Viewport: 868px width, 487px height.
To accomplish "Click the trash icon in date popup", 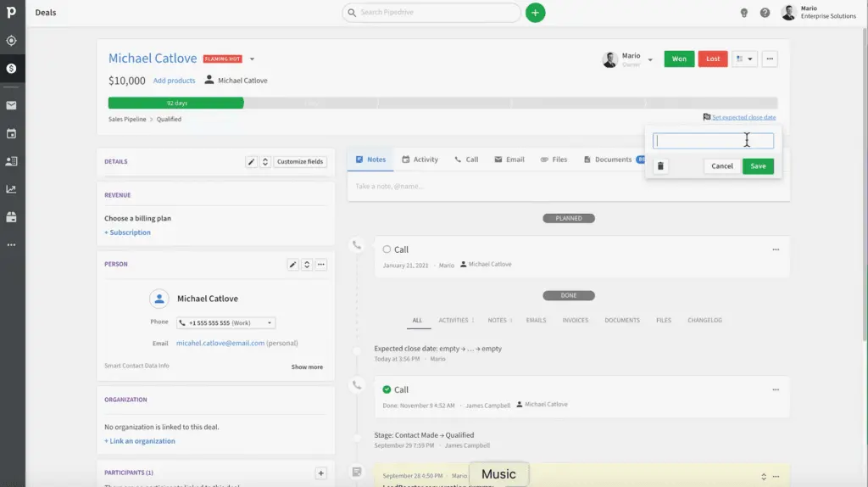I will (x=660, y=166).
